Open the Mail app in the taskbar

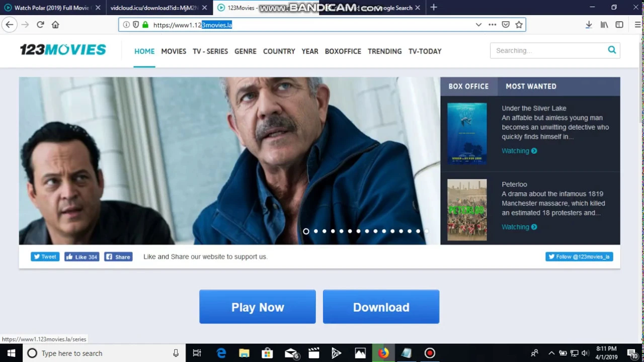tap(291, 353)
